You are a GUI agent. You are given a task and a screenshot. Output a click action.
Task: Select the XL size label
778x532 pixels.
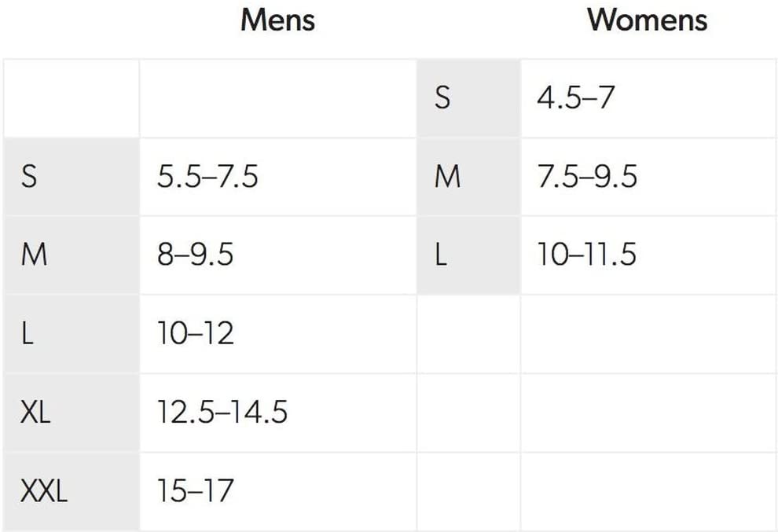(x=35, y=413)
